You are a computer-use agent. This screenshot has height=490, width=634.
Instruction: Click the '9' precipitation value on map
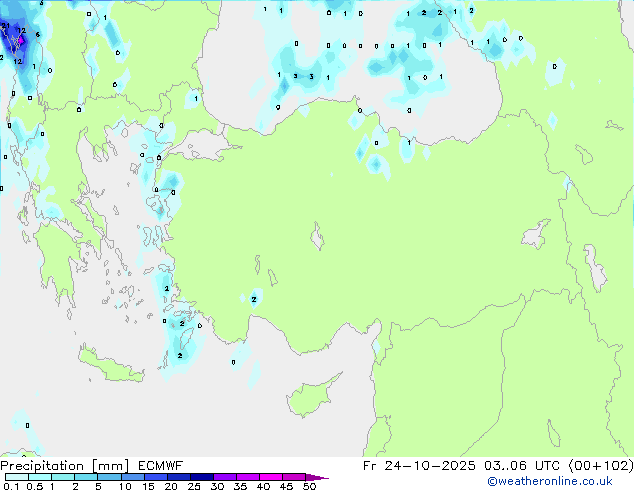[278, 107]
